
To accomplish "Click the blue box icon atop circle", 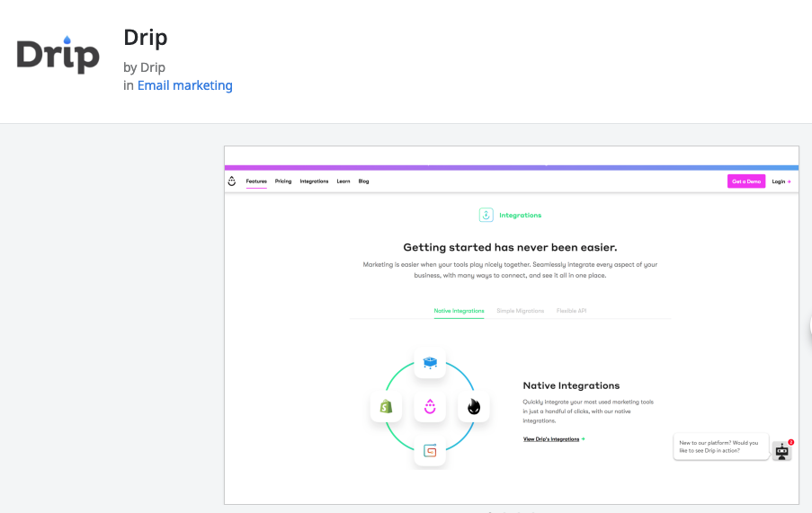I will (x=430, y=362).
